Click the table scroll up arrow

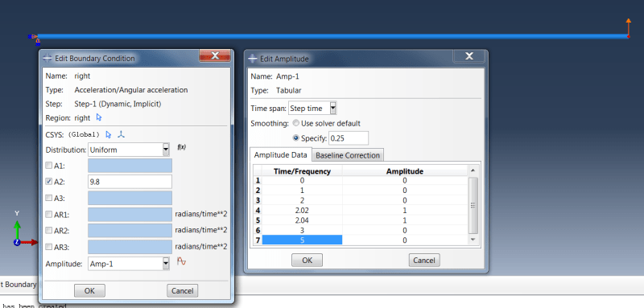click(473, 170)
